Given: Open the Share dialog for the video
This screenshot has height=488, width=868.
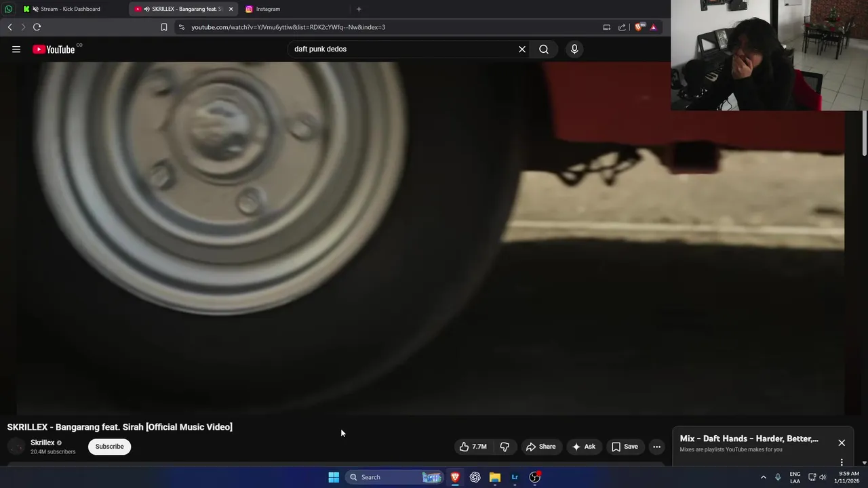Looking at the screenshot, I should click(x=540, y=447).
